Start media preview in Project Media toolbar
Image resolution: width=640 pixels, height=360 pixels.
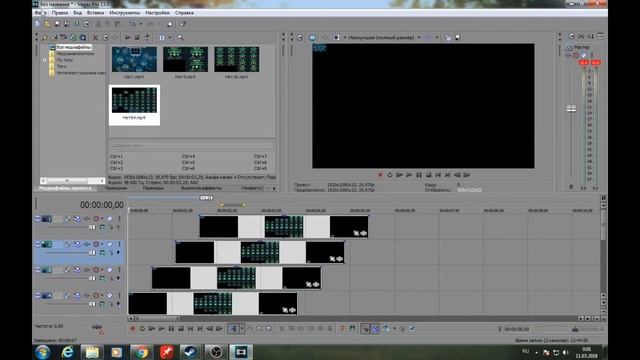click(x=128, y=38)
